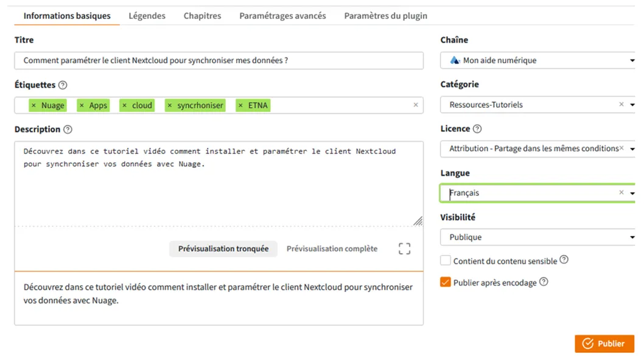Image resolution: width=644 pixels, height=362 pixels.
Task: Expand the Visibilité Publique dropdown
Action: [x=537, y=237]
